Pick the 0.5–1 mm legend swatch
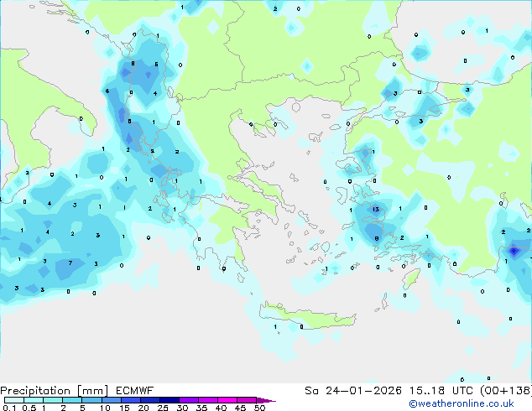 (34, 400)
